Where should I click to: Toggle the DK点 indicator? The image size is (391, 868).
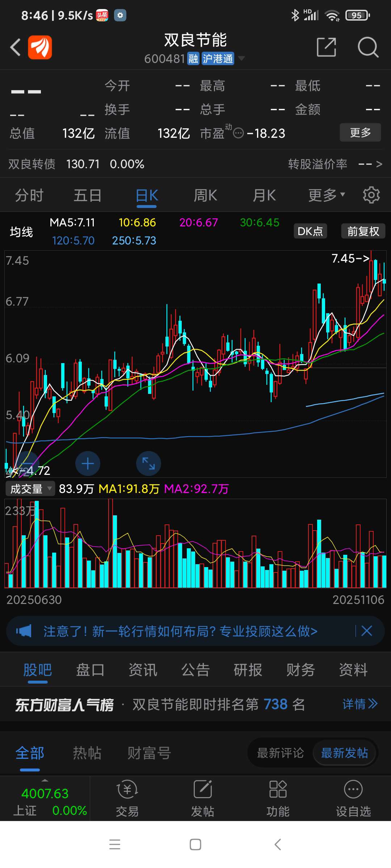(310, 231)
